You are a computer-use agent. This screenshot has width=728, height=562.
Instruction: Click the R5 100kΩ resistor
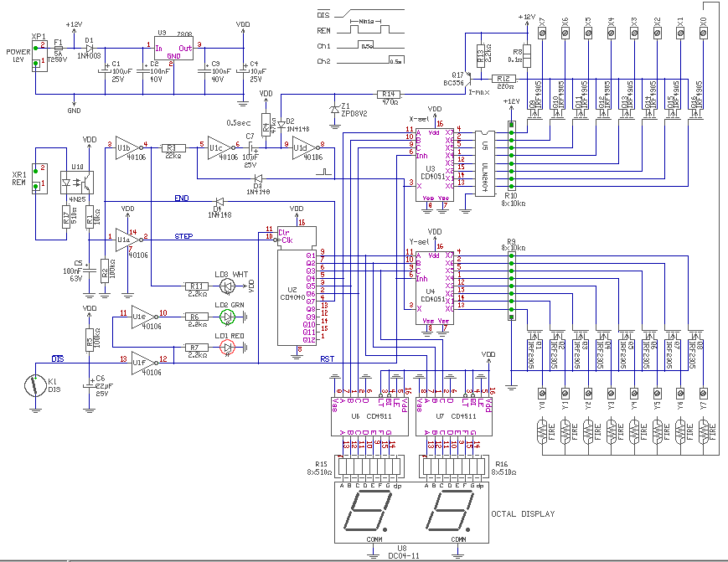tap(89, 340)
